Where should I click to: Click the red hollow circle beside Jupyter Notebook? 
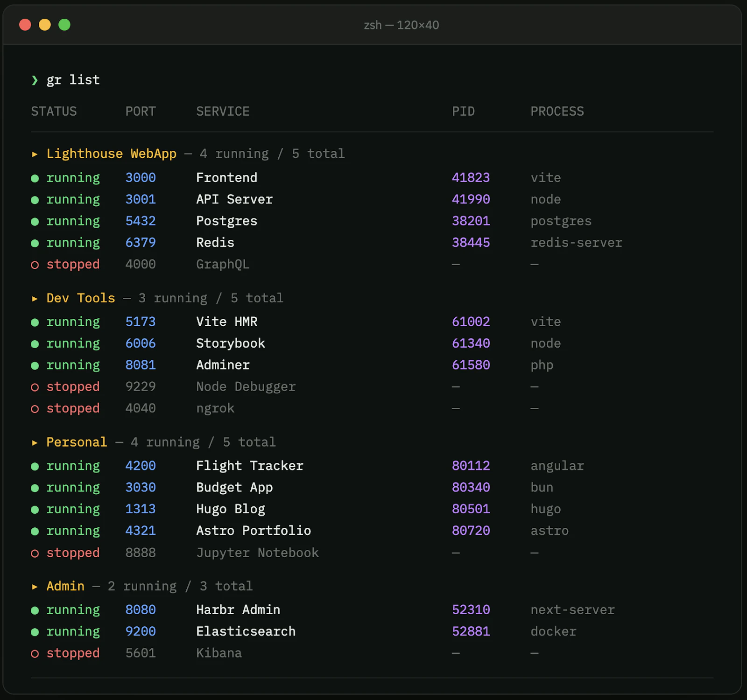[35, 553]
